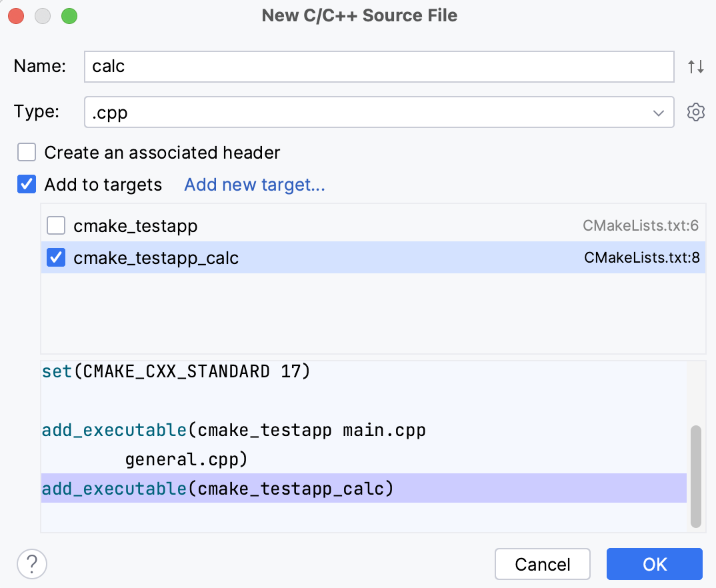Click the green zoom window button
Viewport: 716px width, 588px height.
[x=69, y=16]
